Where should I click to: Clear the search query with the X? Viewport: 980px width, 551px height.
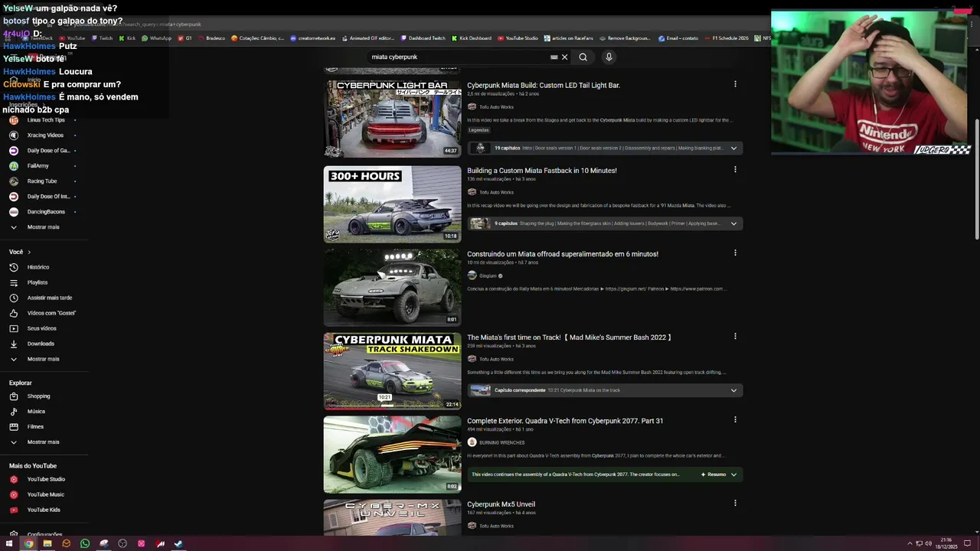(x=565, y=57)
